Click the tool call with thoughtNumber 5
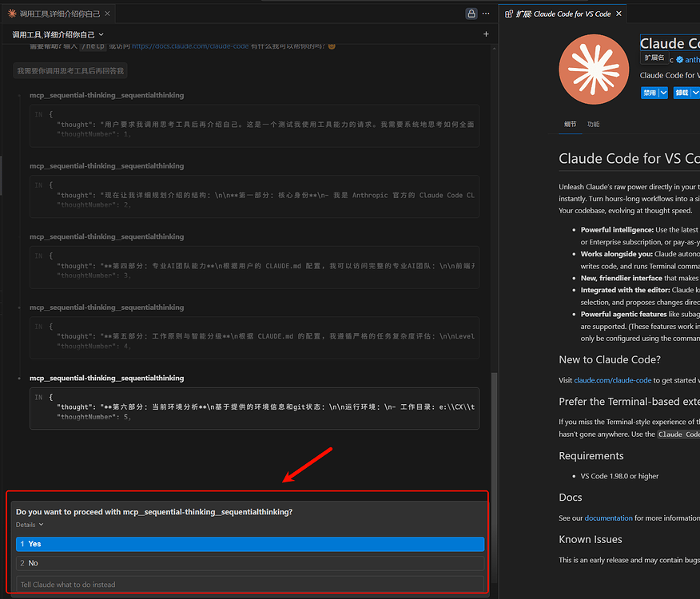The image size is (700, 599). pos(254,408)
